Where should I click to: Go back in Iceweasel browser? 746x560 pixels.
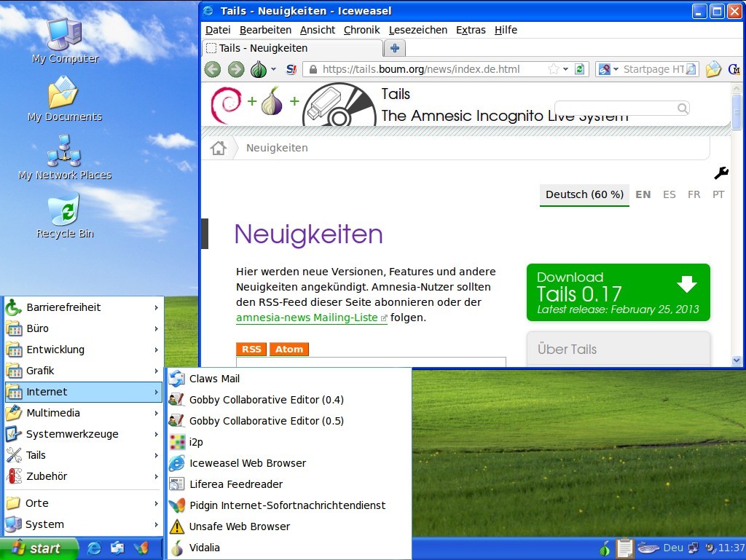213,69
